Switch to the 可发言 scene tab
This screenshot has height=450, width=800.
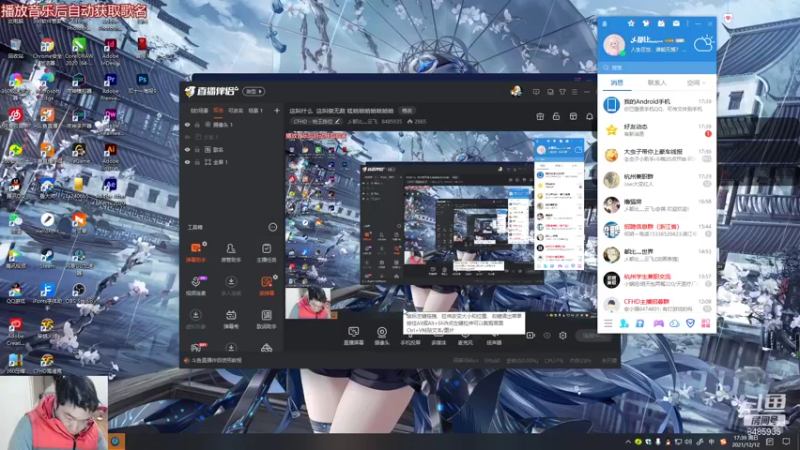235,111
